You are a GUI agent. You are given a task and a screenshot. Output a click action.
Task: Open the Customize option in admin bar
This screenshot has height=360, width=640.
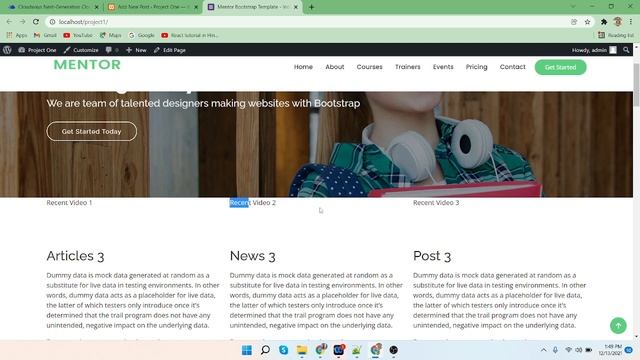click(81, 50)
